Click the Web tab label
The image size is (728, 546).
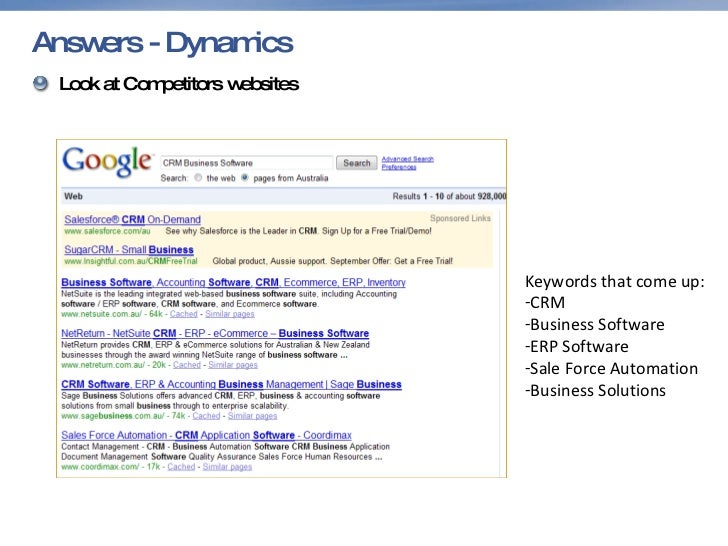[x=73, y=196]
